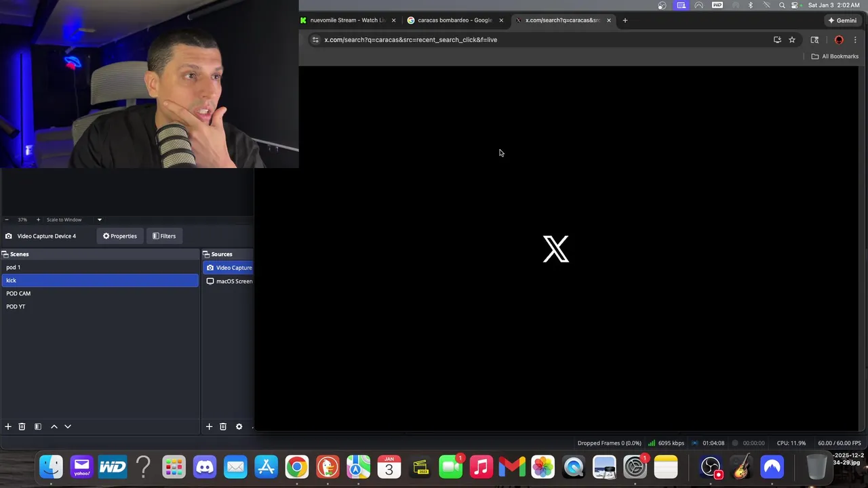The image size is (868, 488).
Task: Select the pod 1 scene
Action: [x=100, y=267]
